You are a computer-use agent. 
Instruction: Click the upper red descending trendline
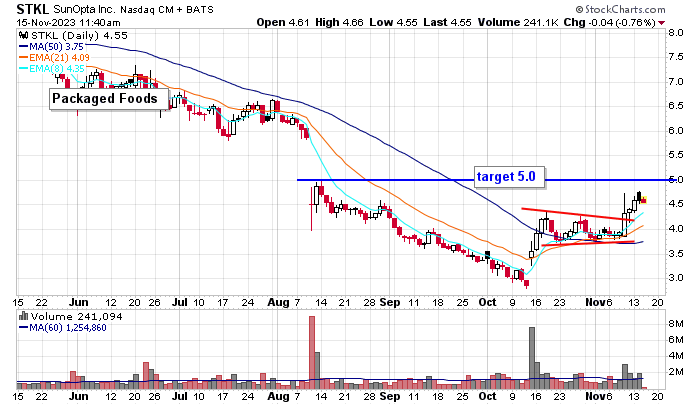pyautogui.click(x=578, y=214)
